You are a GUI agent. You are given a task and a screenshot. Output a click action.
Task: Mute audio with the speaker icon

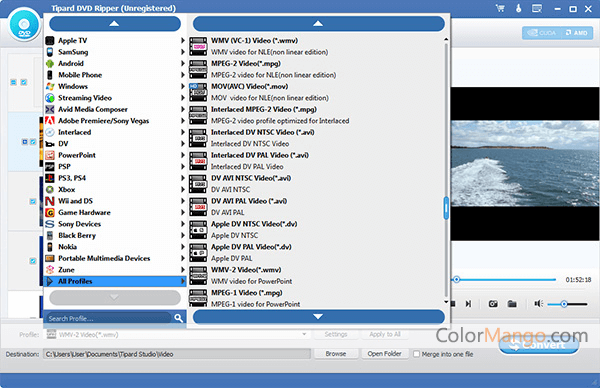[539, 304]
